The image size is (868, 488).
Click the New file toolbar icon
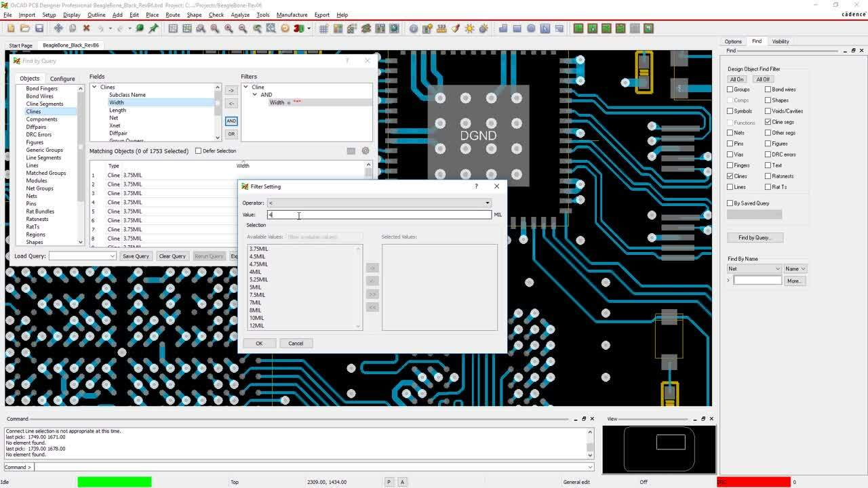point(11,28)
